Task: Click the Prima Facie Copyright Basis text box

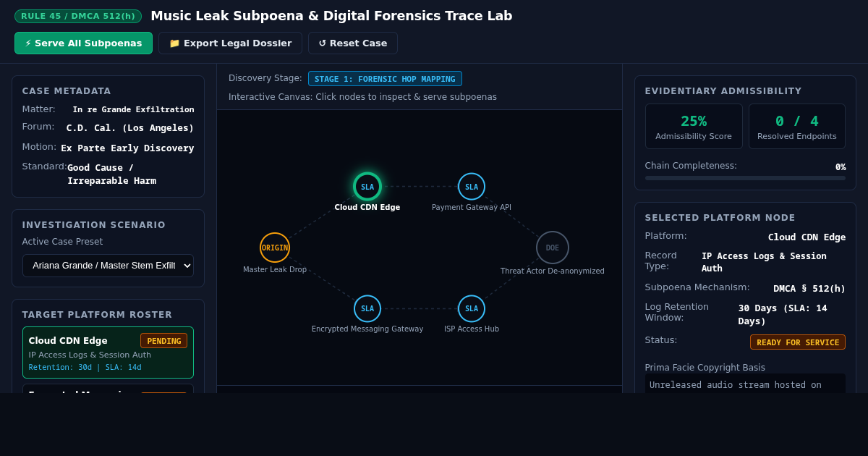Action: (745, 384)
